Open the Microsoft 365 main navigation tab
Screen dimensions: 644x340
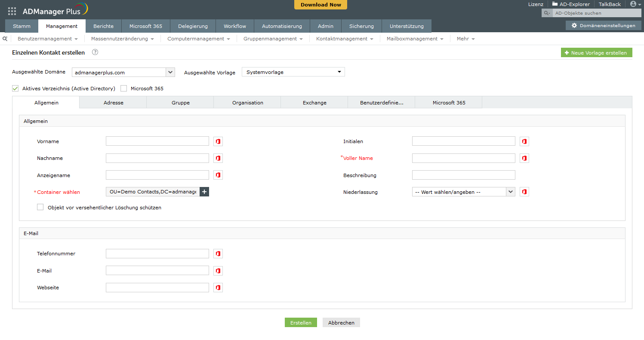coord(146,26)
